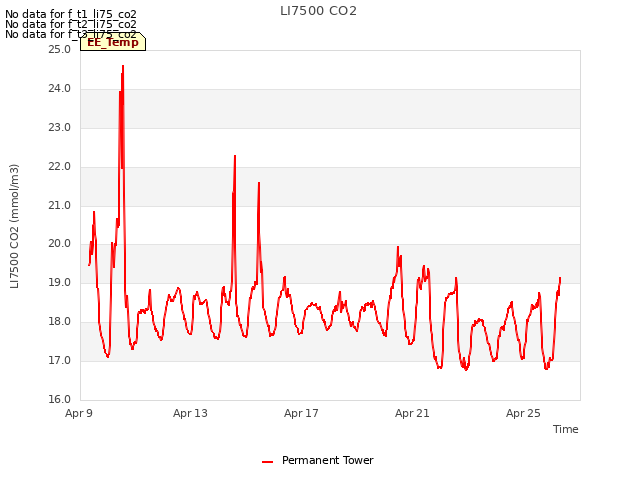Click the red Permanent Tower legend line
Screen dimensions: 640x480
coord(267,462)
